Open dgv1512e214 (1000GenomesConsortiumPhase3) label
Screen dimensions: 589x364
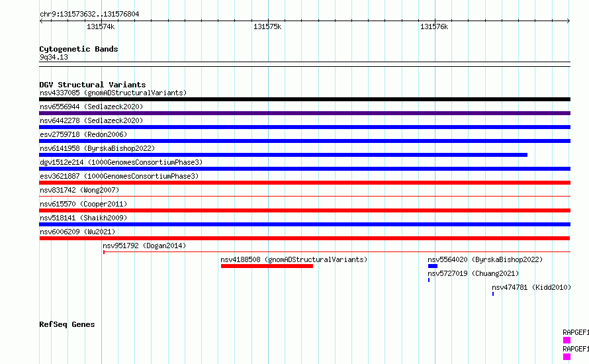click(121, 162)
